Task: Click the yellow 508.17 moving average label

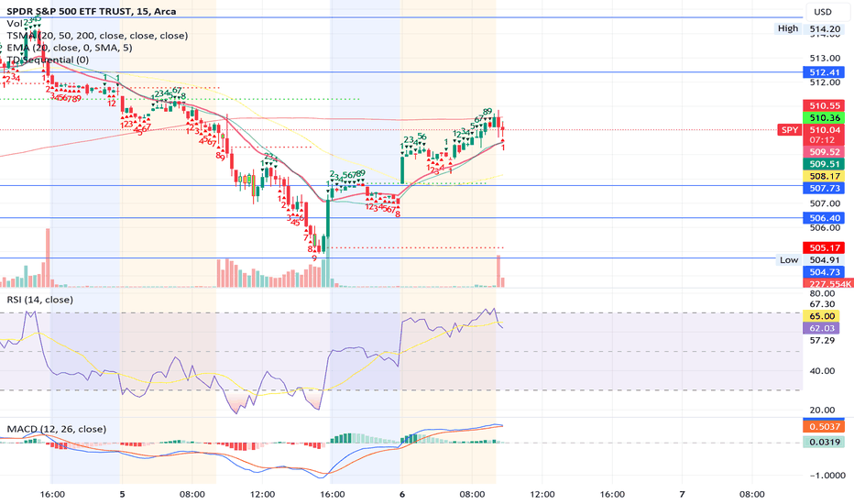Action: (x=824, y=176)
